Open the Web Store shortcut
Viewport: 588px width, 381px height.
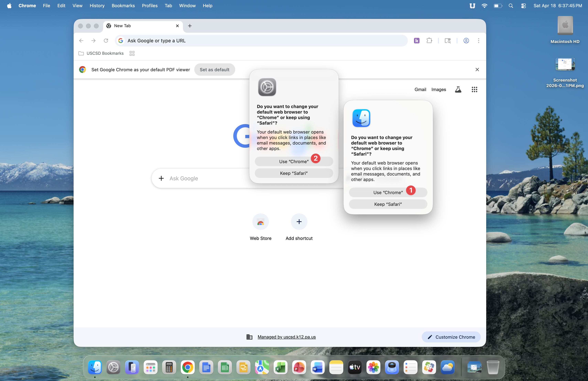click(x=260, y=222)
